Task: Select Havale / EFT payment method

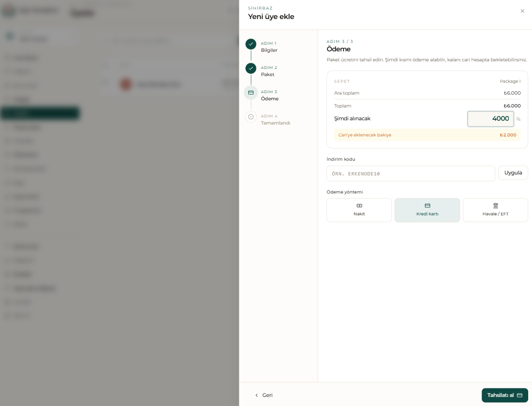Action: (495, 210)
